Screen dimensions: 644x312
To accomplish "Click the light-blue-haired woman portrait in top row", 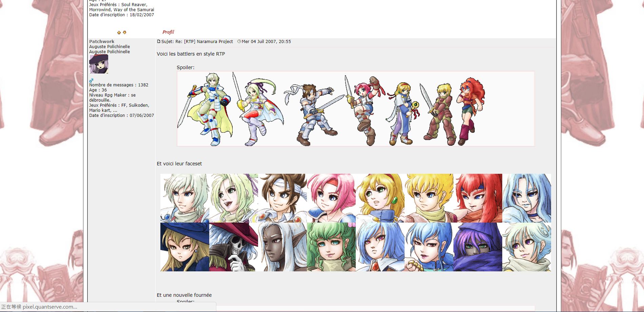I will click(527, 198).
